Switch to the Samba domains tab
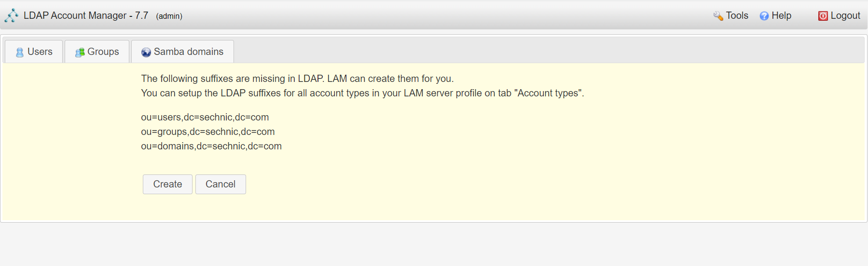This screenshot has height=266, width=868. [182, 52]
